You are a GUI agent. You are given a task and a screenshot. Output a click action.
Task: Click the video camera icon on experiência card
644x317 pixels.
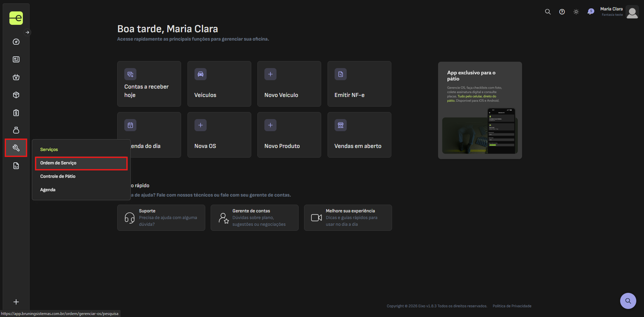click(316, 218)
